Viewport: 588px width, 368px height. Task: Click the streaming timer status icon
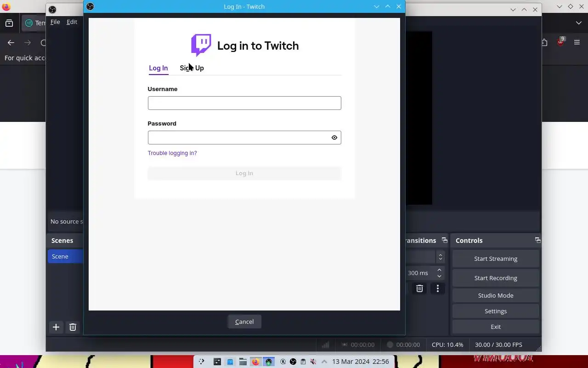[x=344, y=345]
